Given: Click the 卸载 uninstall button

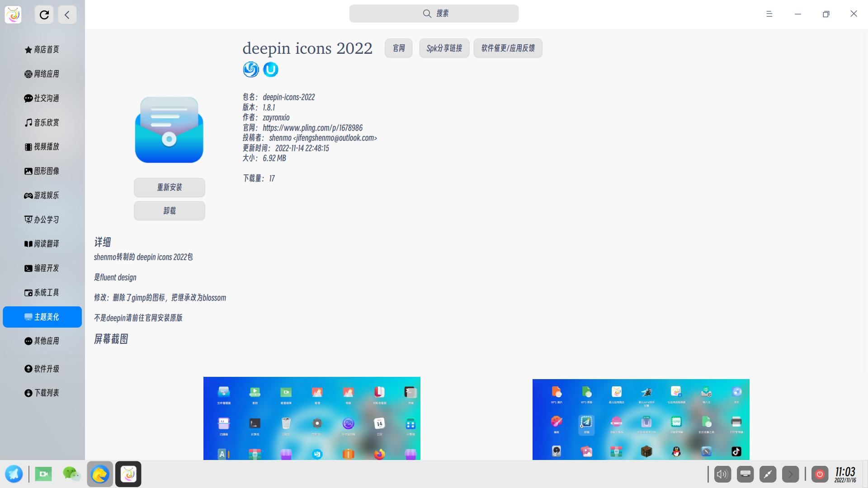Looking at the screenshot, I should coord(169,211).
